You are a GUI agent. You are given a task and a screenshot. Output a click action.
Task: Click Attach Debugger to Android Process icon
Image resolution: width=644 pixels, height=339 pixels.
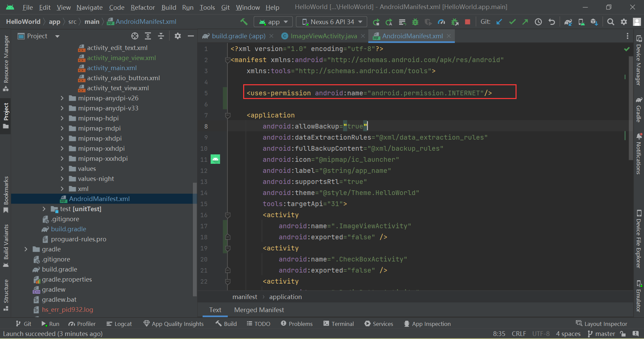coord(455,22)
